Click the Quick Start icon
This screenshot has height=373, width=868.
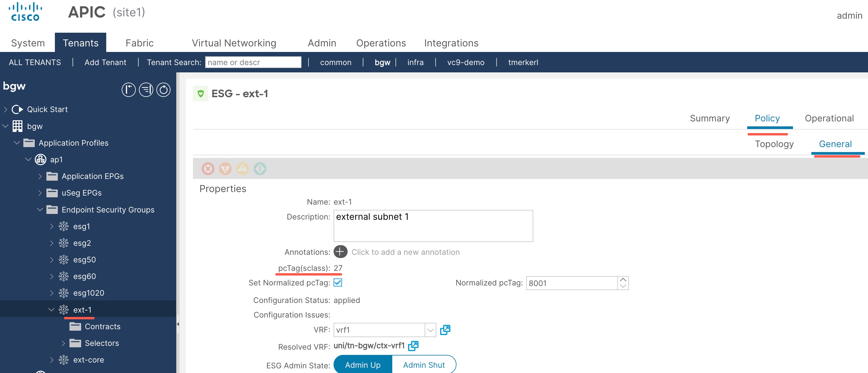(17, 109)
